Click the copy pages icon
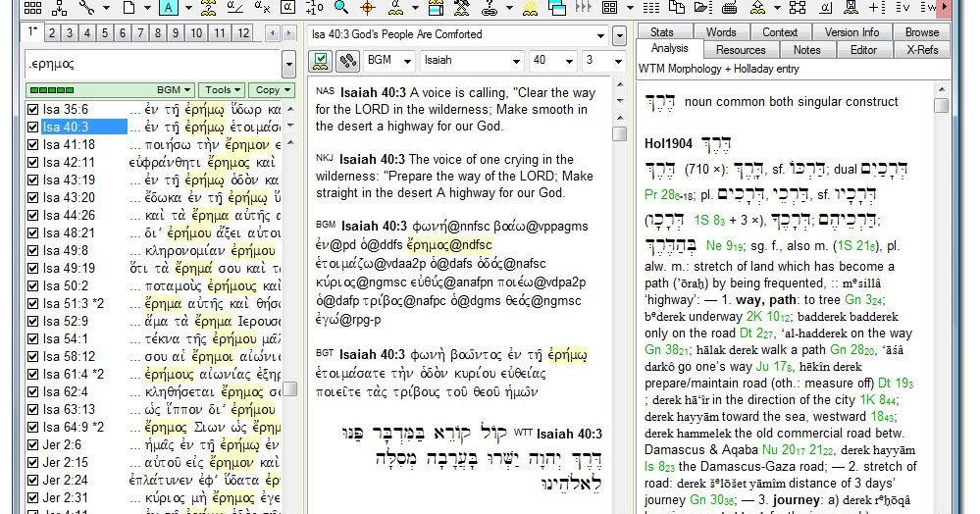This screenshot has height=514, width=980. click(x=676, y=8)
